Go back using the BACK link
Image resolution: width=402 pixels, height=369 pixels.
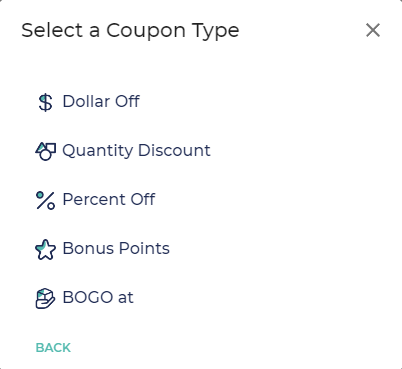[53, 348]
